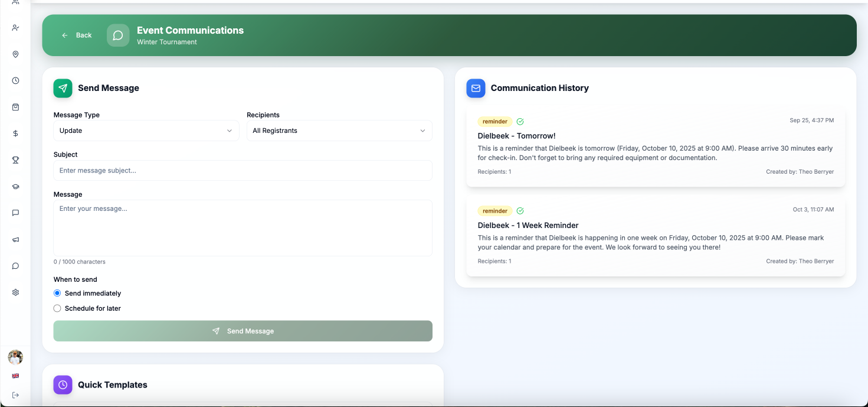Click the green check icon on 1 Week Reminder

coord(520,211)
